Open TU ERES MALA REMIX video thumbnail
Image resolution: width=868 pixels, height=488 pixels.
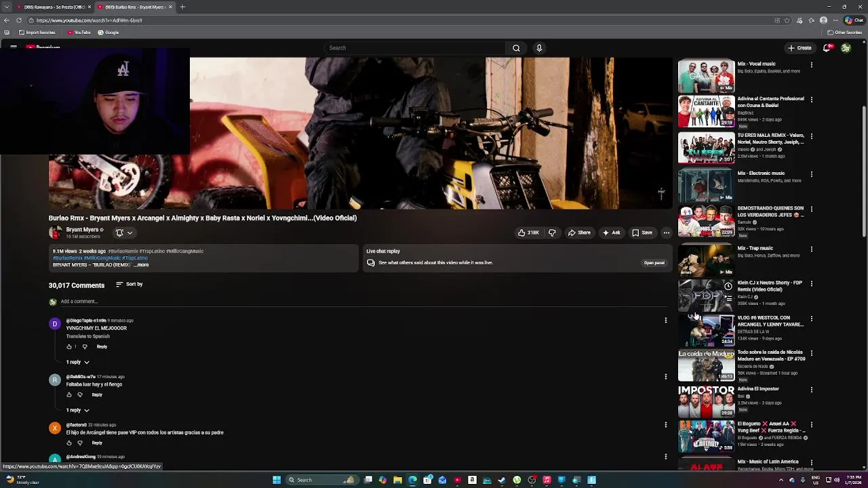tap(706, 148)
